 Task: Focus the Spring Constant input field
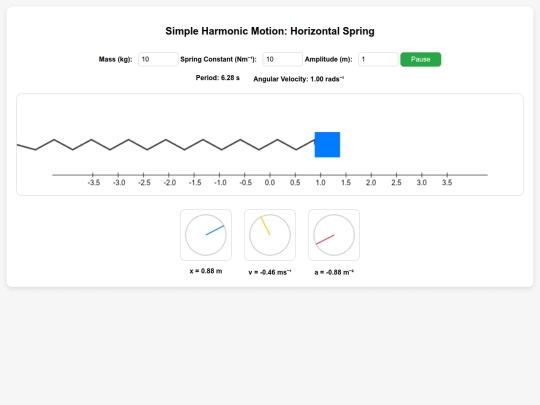pyautogui.click(x=283, y=59)
